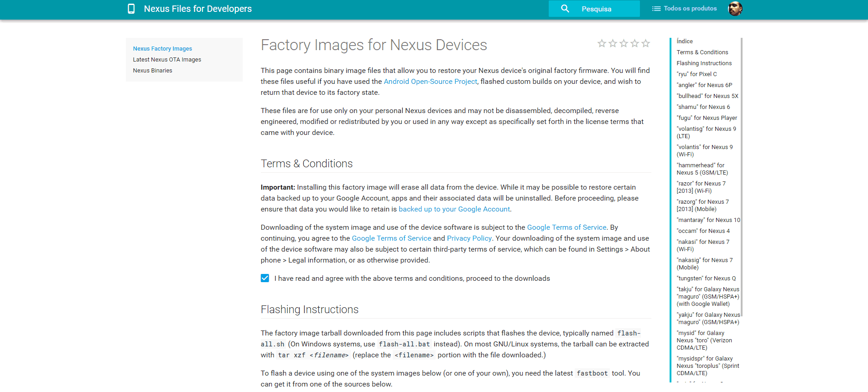Open first Google Terms of Service link after 'subject to the'
868x392 pixels.
tap(567, 227)
